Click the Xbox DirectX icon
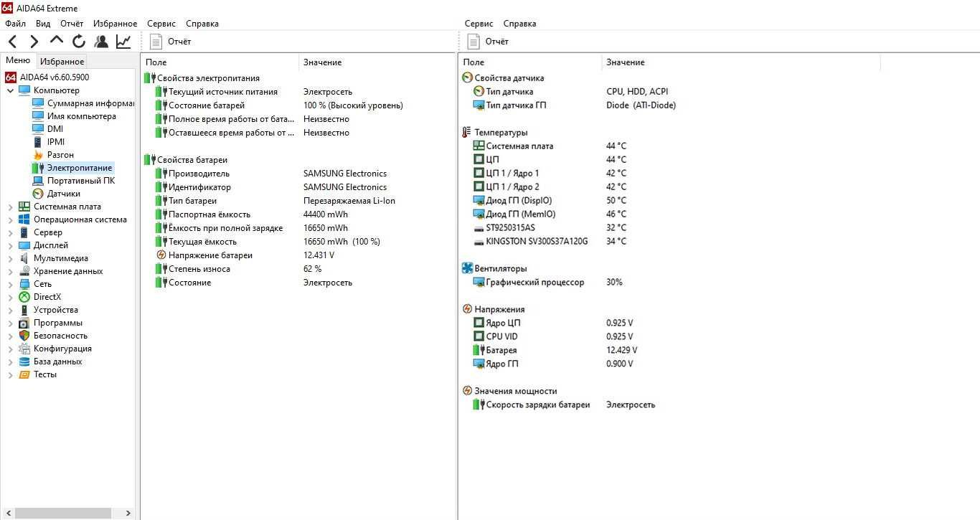Viewport: 980px width, 520px height. tap(24, 297)
